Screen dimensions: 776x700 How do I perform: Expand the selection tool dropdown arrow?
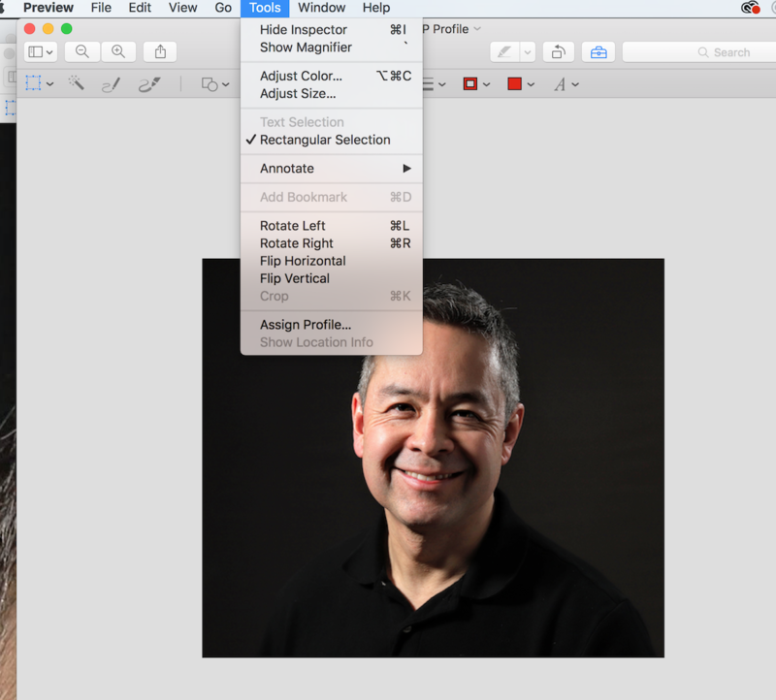point(50,84)
